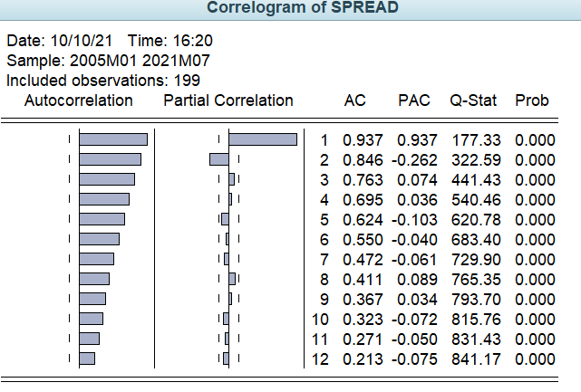The image size is (581, 392).
Task: Click the lag 8 partial correlation bar
Action: coord(232,279)
